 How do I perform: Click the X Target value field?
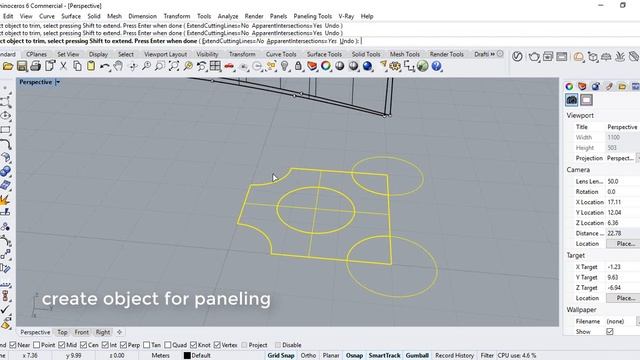pyautogui.click(x=622, y=267)
